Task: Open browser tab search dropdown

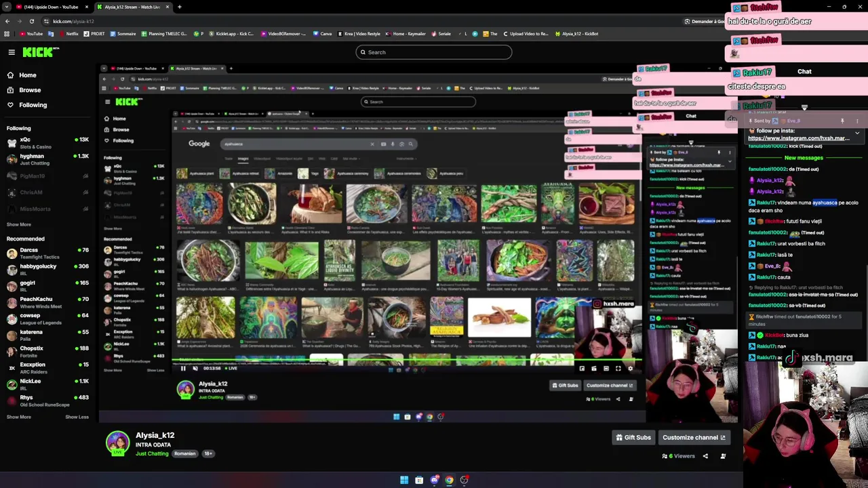Action: coord(7,7)
